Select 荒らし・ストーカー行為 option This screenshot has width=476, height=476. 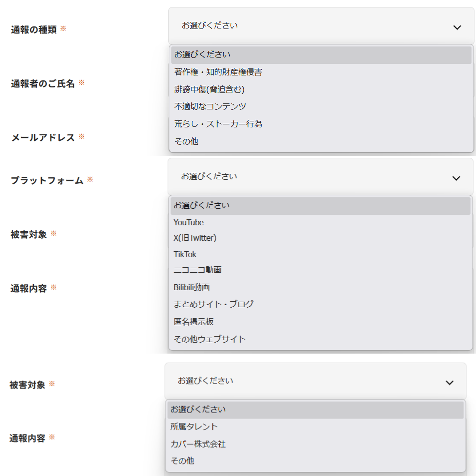point(218,124)
